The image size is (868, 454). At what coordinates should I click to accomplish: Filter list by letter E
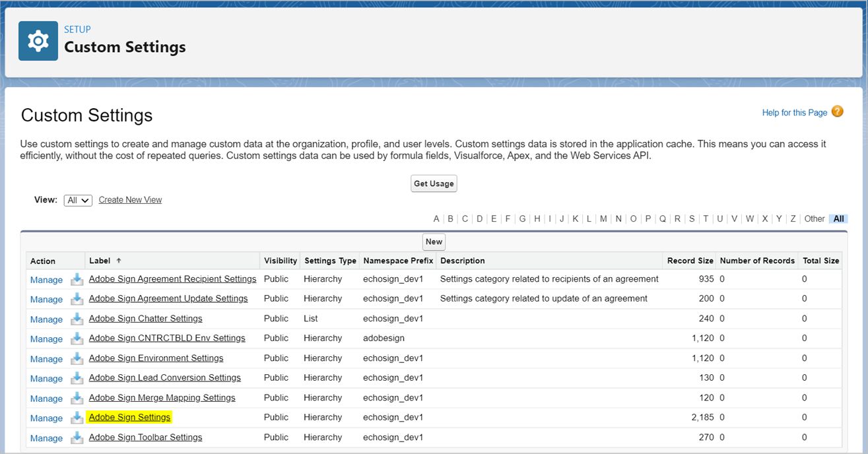494,219
